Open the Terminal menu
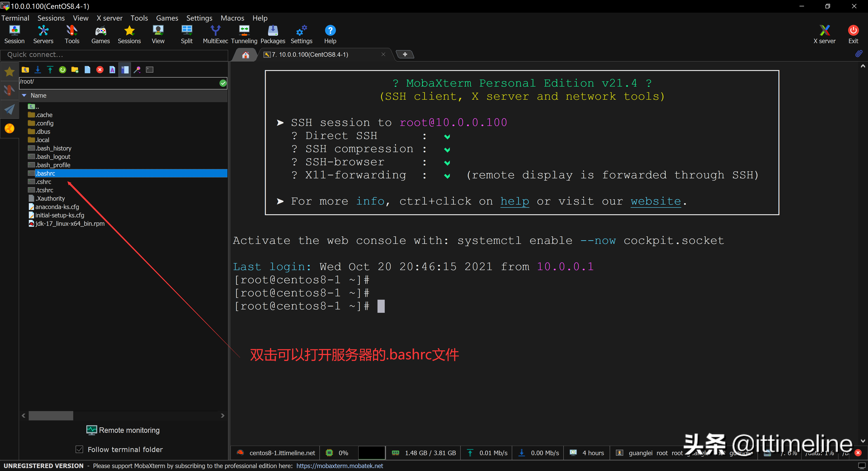Image resolution: width=868 pixels, height=471 pixels. tap(15, 18)
